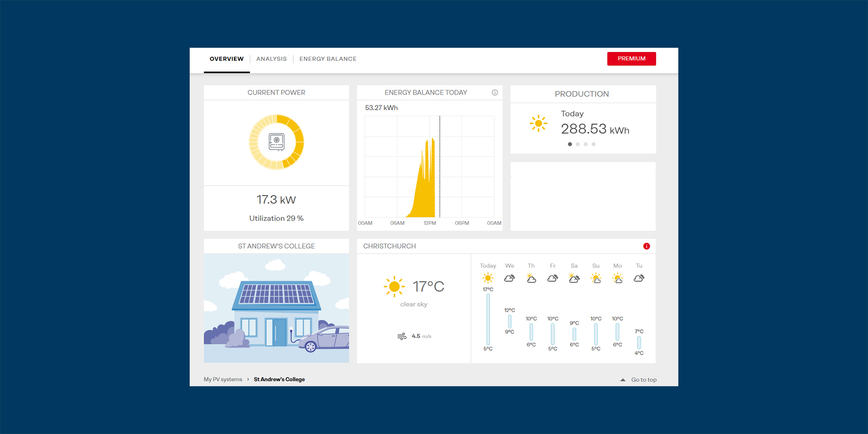Click the red Premium button

[x=631, y=59]
